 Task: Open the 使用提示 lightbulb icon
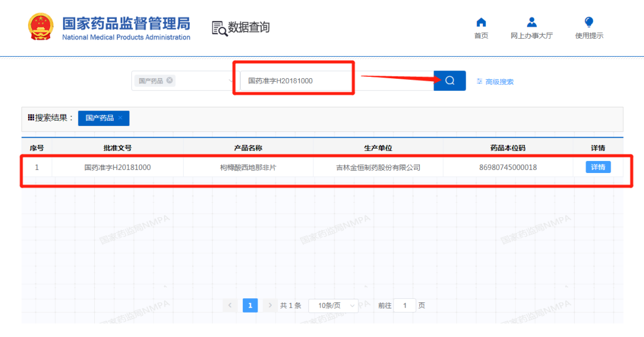(x=589, y=22)
